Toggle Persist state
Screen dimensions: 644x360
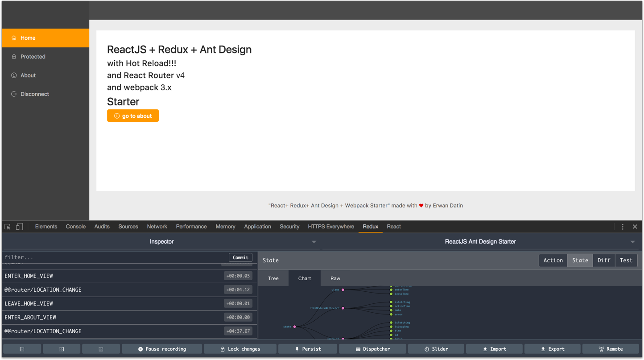(x=308, y=349)
